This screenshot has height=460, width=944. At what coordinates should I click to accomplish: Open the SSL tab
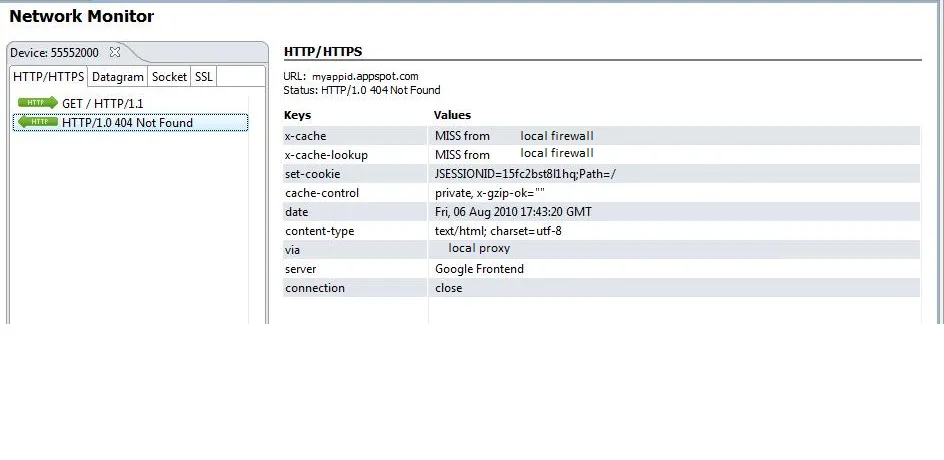pyautogui.click(x=203, y=77)
